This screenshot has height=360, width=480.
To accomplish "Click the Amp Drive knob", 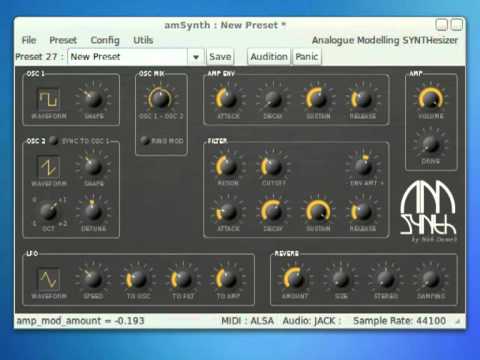I will 431,144.
